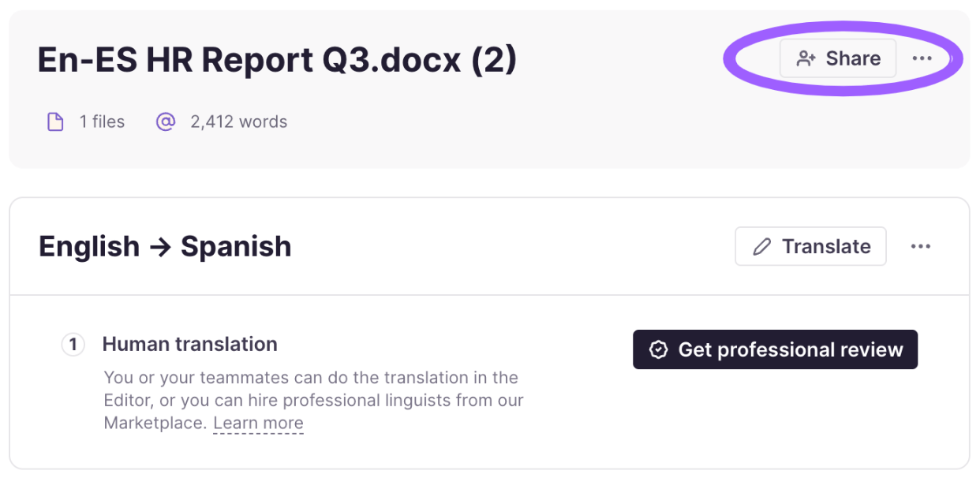The width and height of the screenshot is (980, 478).
Task: Click the purple document file icon
Action: point(55,121)
